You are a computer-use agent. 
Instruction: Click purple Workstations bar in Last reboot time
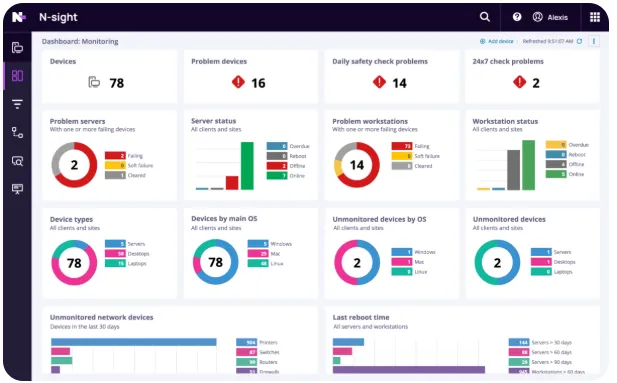[409, 370]
